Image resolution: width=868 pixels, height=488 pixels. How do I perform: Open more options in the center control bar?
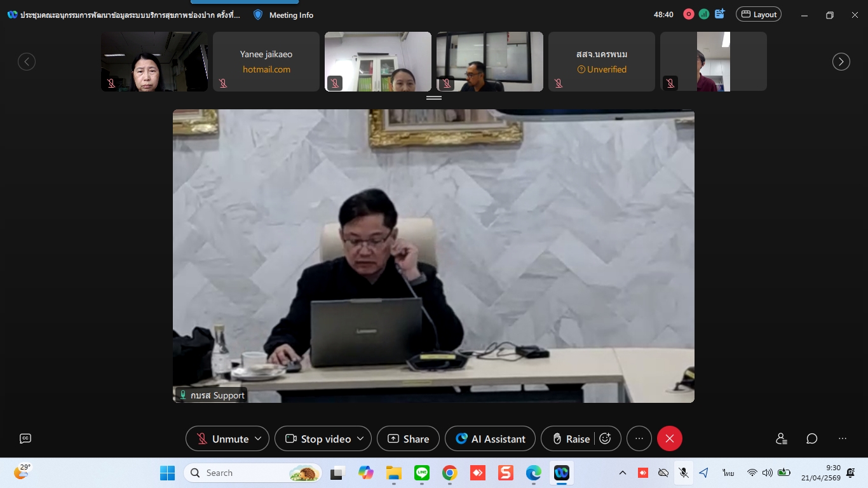click(x=639, y=438)
